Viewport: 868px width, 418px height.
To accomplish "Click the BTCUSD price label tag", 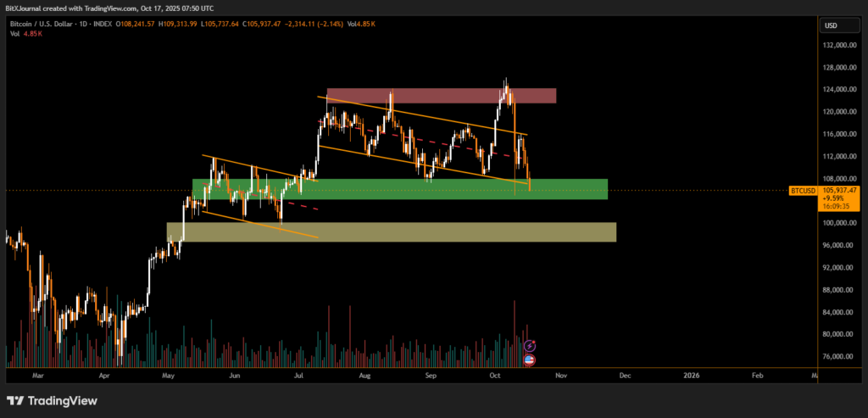I will [x=803, y=191].
